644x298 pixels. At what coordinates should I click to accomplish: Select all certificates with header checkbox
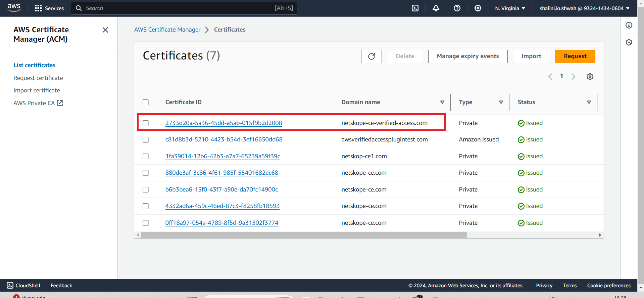[146, 102]
